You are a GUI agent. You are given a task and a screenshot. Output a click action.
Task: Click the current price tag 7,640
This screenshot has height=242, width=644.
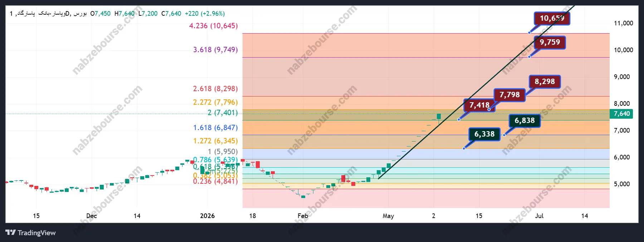[x=621, y=114]
